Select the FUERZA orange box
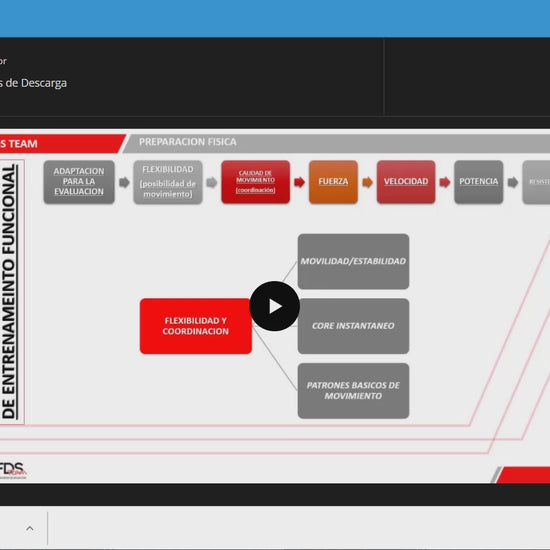The height and width of the screenshot is (550, 550). pyautogui.click(x=333, y=182)
